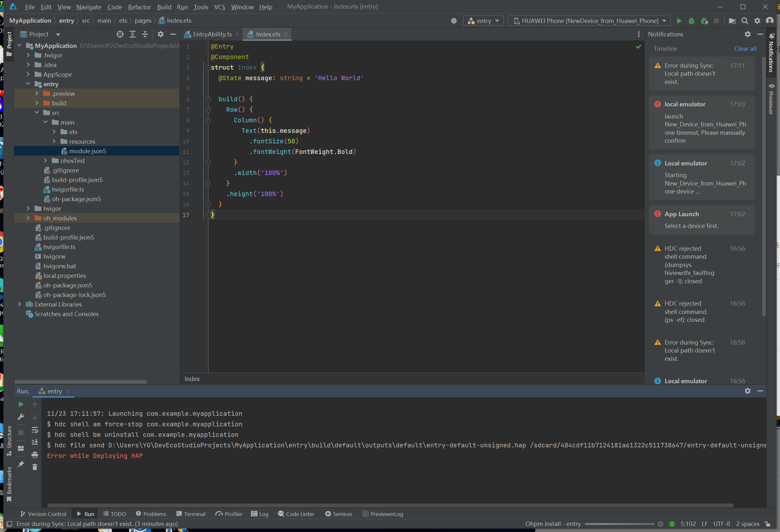Collapse all in Project panel

[145, 34]
